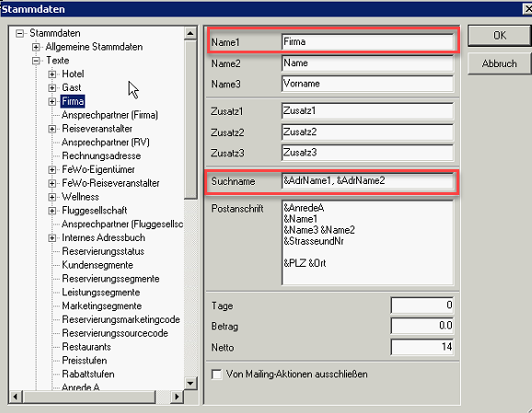
Task: Expand the FeWo-Eigentümer node
Action: point(52,169)
